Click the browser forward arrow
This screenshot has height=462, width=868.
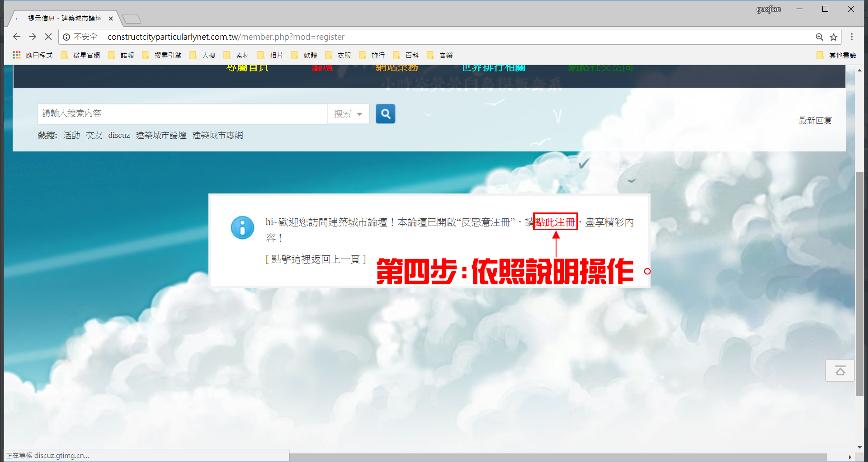[33, 37]
